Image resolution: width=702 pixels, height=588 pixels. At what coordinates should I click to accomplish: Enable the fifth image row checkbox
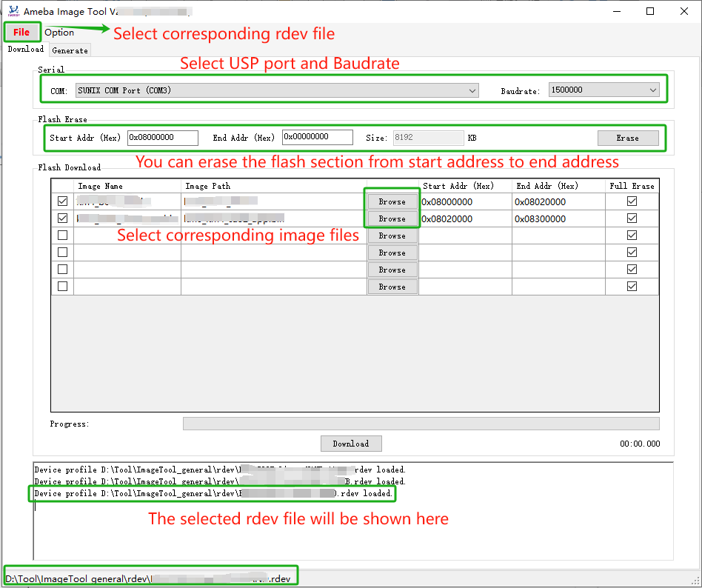click(63, 270)
